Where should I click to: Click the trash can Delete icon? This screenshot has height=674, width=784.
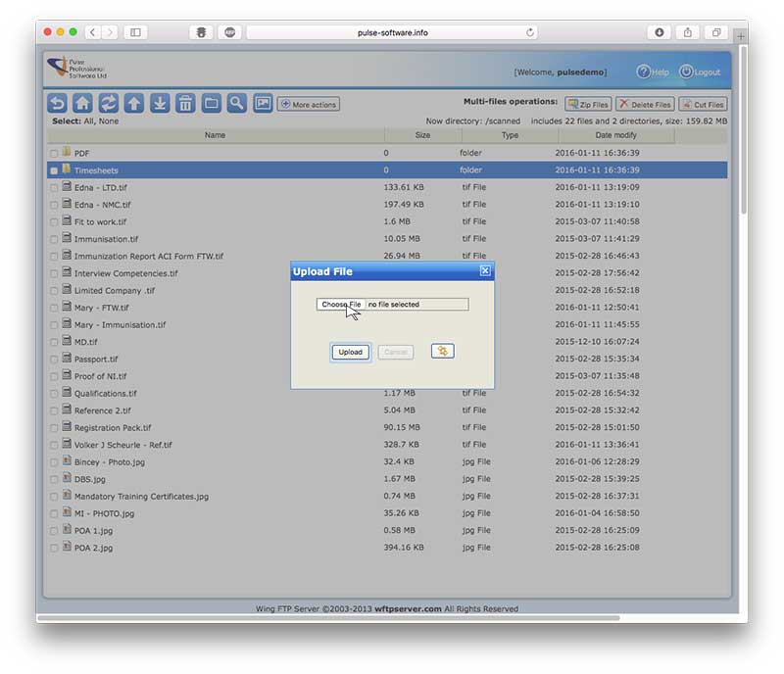coord(185,103)
